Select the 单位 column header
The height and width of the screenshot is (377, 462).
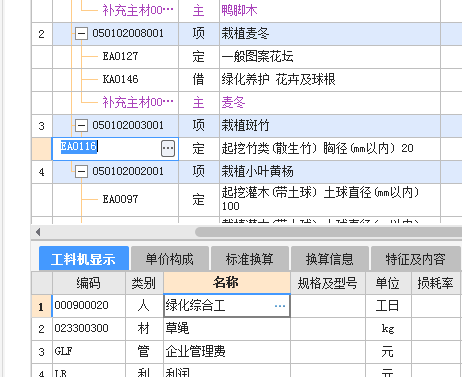388,283
